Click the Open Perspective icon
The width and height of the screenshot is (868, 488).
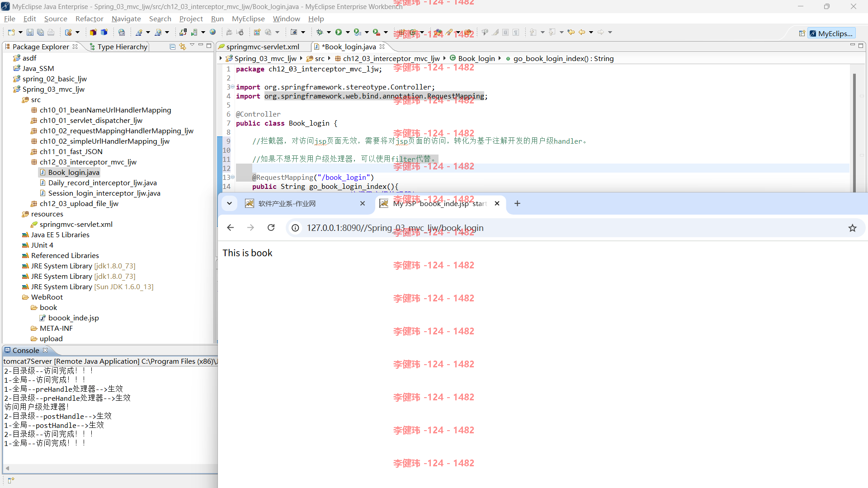click(x=802, y=33)
